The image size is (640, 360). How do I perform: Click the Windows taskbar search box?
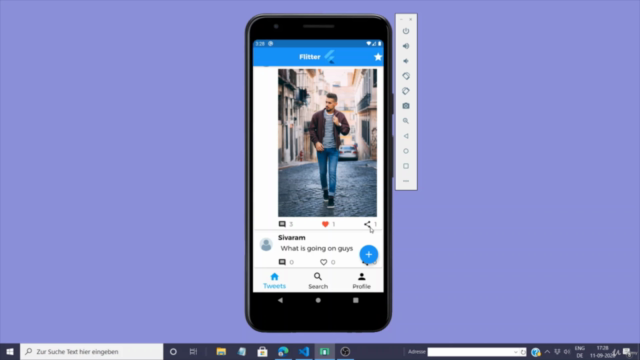(91, 351)
